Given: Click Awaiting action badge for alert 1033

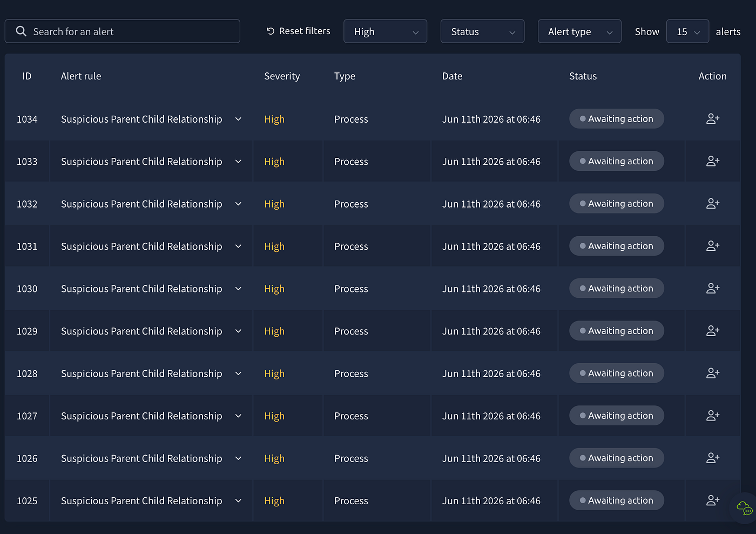Looking at the screenshot, I should click(616, 161).
